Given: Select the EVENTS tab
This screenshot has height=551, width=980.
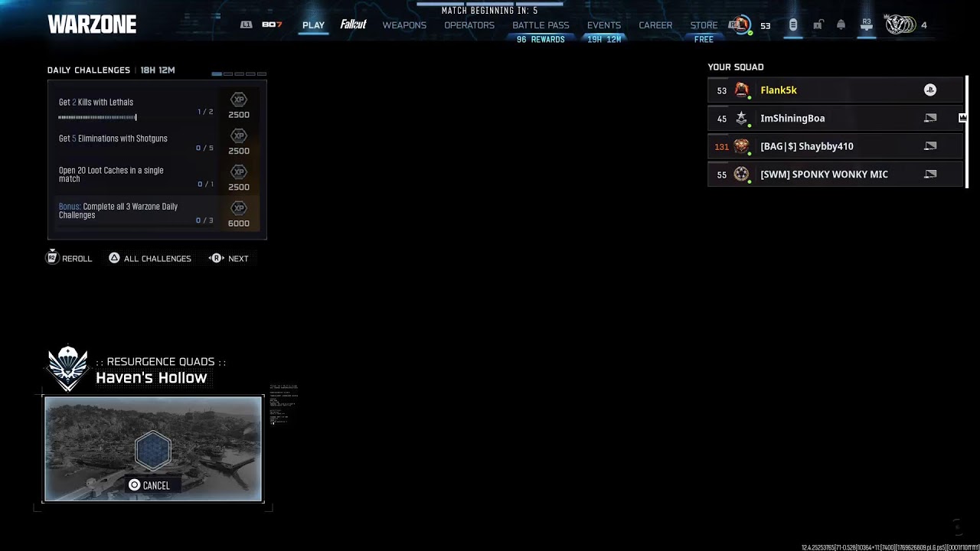Looking at the screenshot, I should (604, 25).
